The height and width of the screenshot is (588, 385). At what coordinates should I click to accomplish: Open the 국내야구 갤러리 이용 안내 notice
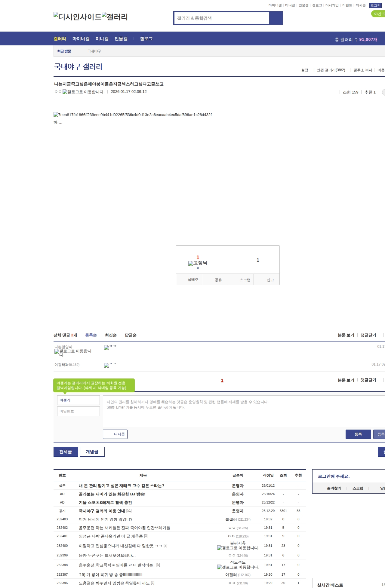[102, 511]
